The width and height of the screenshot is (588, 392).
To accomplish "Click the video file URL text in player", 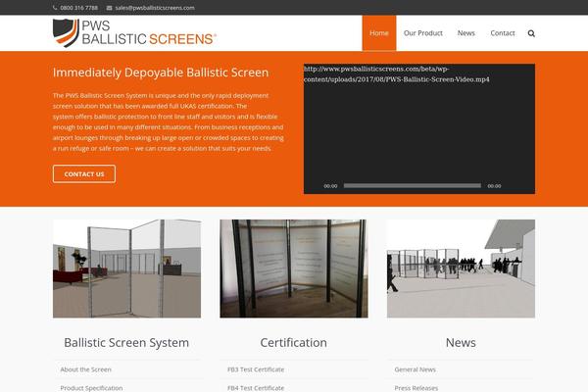I will click(x=396, y=73).
